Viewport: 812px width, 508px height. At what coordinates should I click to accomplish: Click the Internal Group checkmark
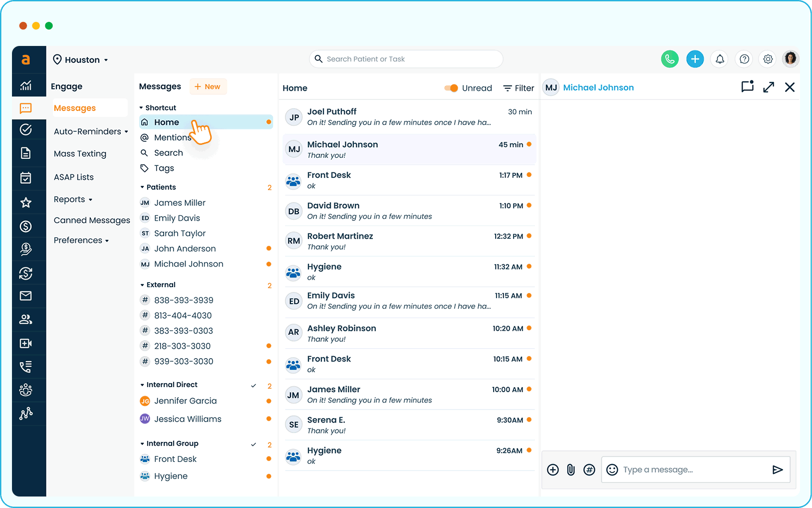tap(254, 444)
